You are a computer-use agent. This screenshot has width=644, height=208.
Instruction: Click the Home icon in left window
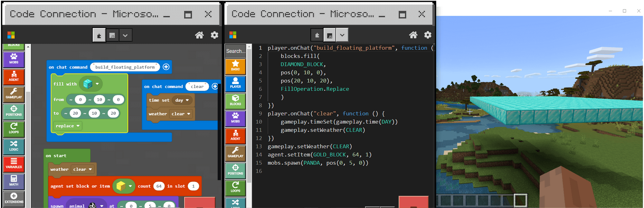coord(199,35)
